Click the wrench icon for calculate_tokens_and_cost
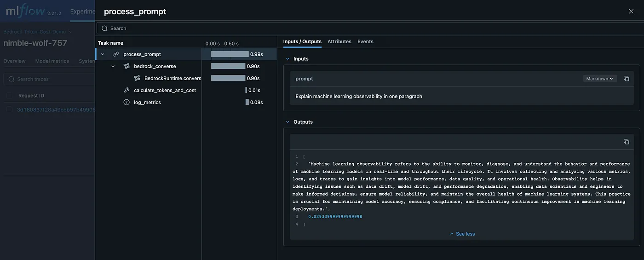644x260 pixels. coord(126,90)
